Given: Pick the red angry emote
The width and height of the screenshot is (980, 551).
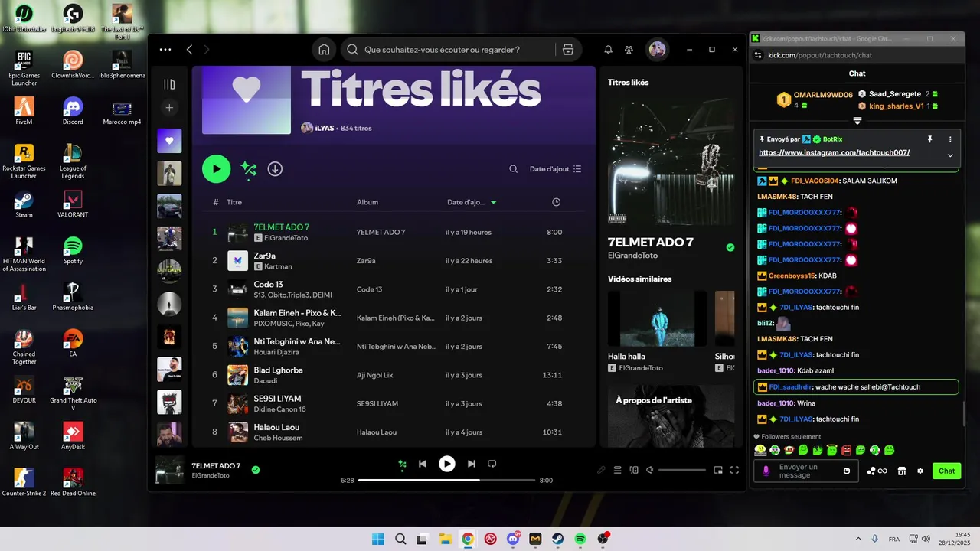Looking at the screenshot, I should (x=846, y=450).
